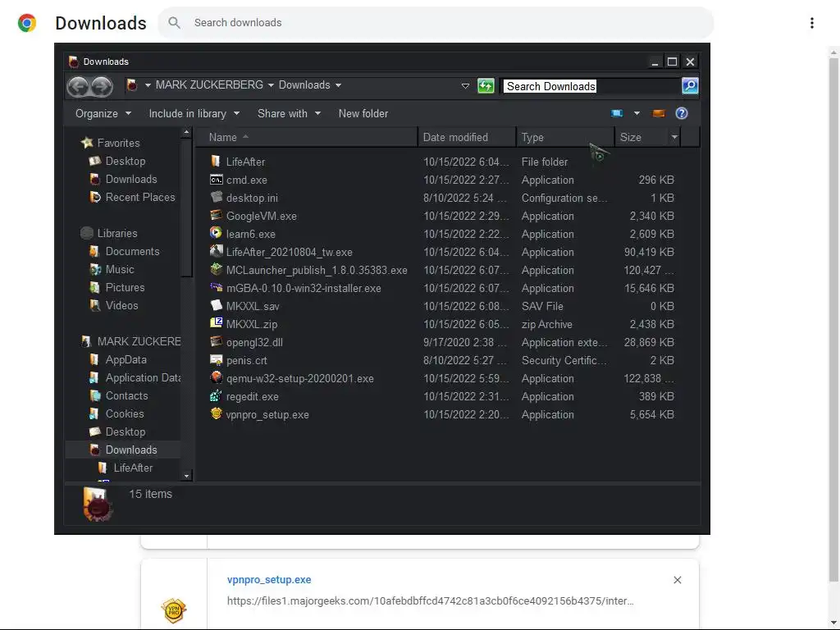
Task: Open Include in library dropdown
Action: pyautogui.click(x=194, y=113)
